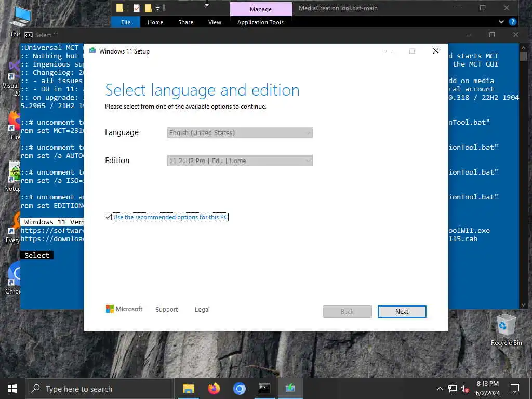Click Explorer help question mark icon
This screenshot has width=532, height=399.
[512, 22]
